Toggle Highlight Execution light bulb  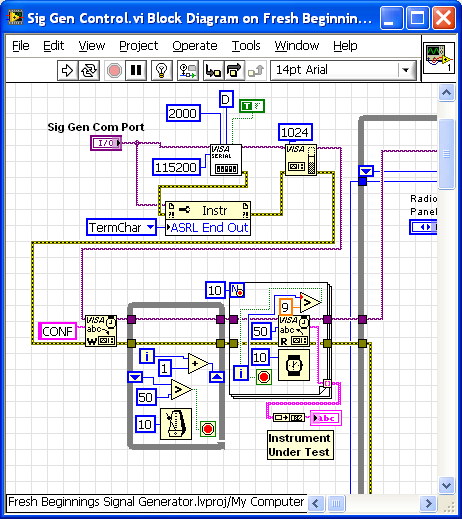(x=162, y=70)
